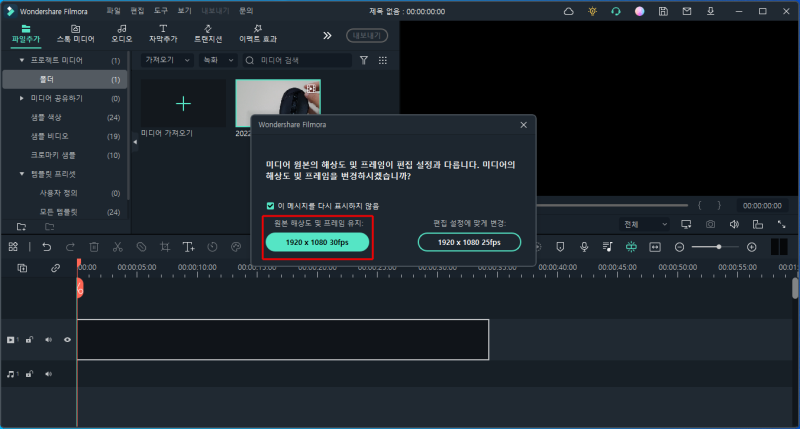Click the marker shield icon
The image size is (800, 429).
coord(560,247)
